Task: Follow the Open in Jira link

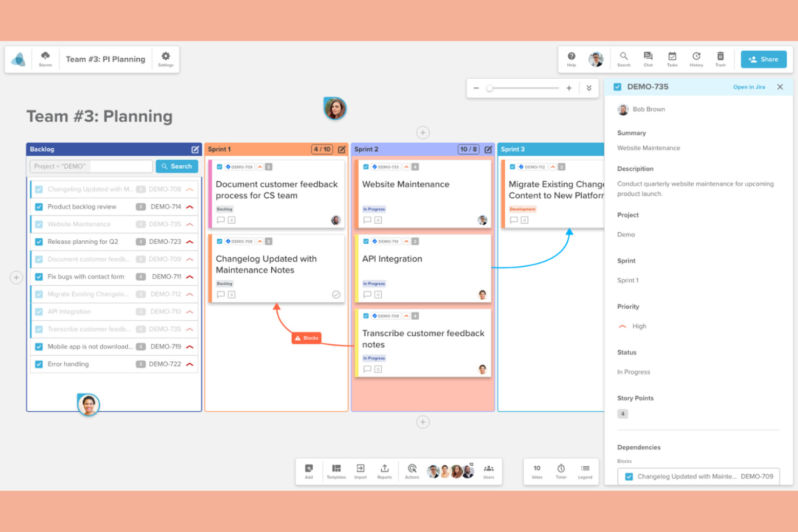Action: point(748,87)
